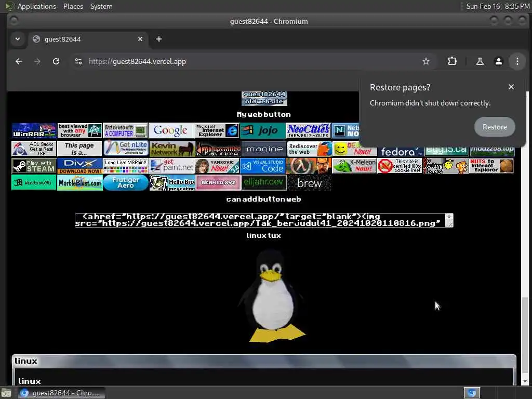
Task: Open site information icon in address bar
Action: coord(78,61)
